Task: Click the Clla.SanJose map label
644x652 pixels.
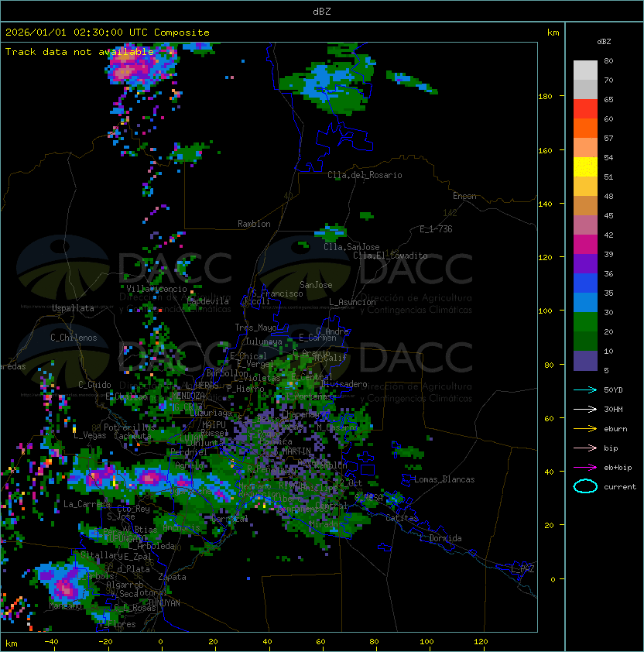Action: click(x=351, y=247)
